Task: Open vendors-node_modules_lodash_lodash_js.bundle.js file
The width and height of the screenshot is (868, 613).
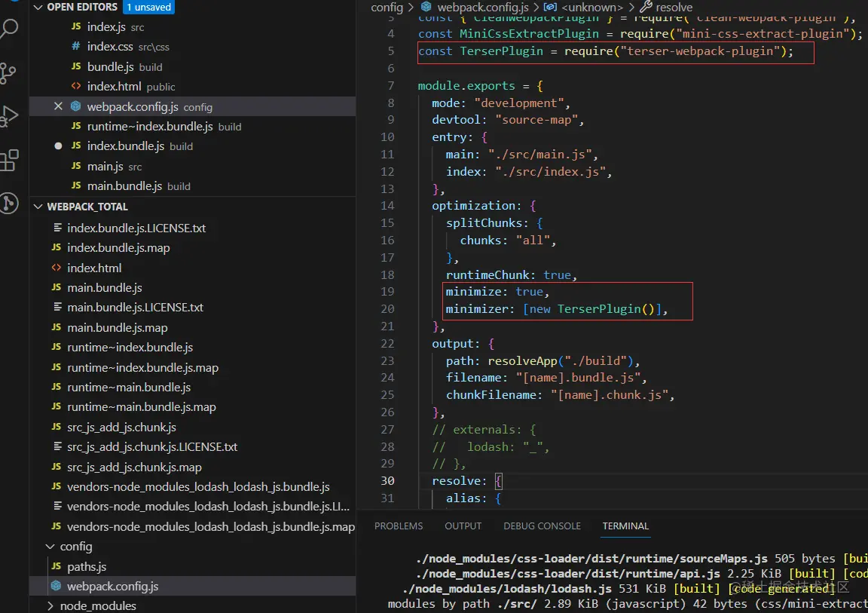Action: tap(193, 487)
